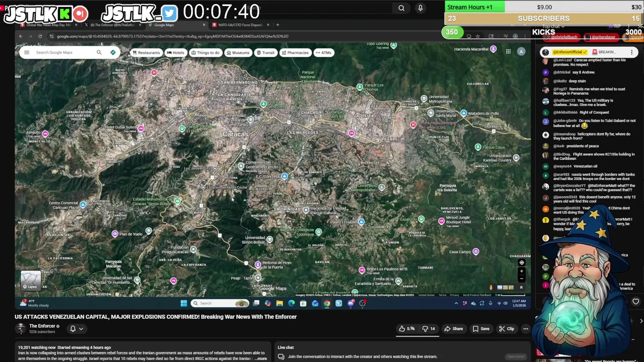The height and width of the screenshot is (362, 644).
Task: Filter map by Restaurants
Action: coord(146,52)
